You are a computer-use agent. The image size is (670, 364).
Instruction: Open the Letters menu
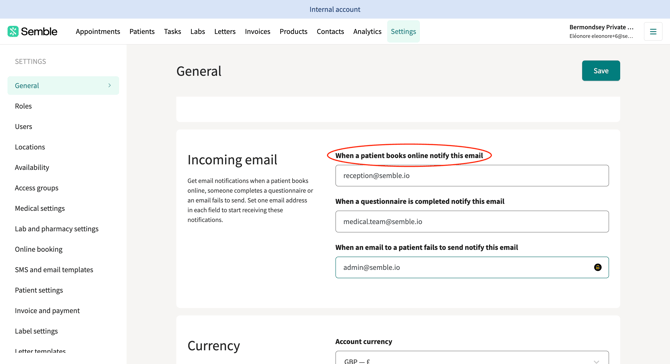coord(225,32)
